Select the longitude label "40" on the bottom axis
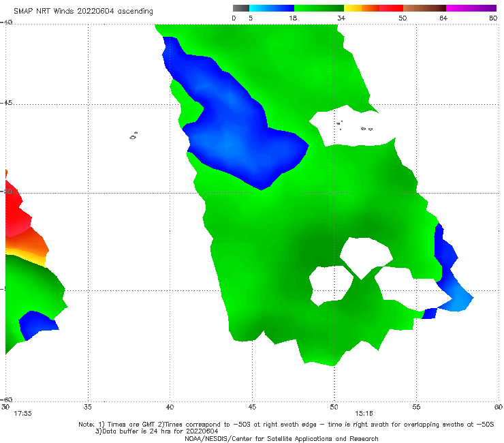Screen dimensions: 504x443 pos(170,407)
